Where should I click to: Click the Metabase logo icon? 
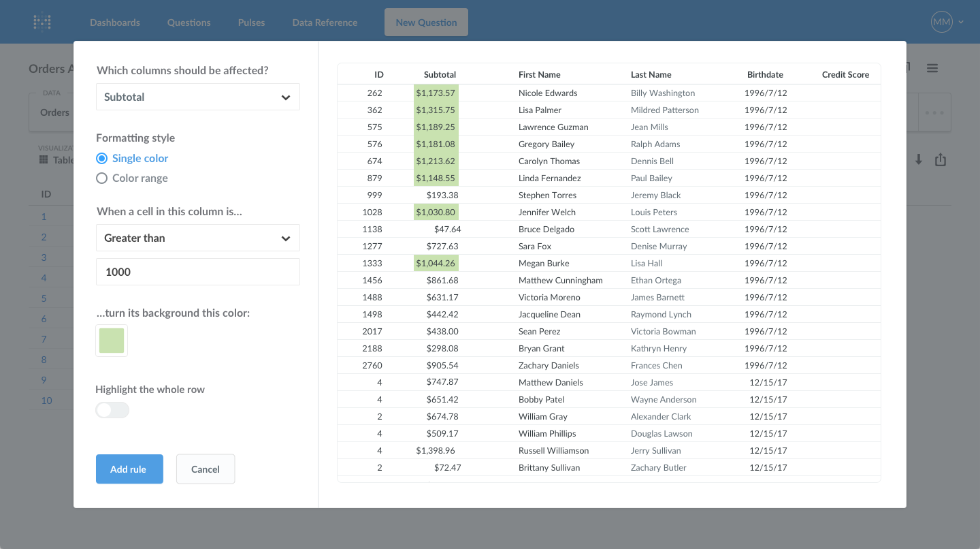42,22
